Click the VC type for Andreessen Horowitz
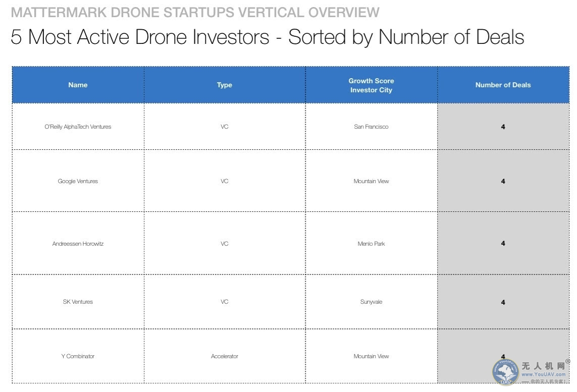 (225, 244)
